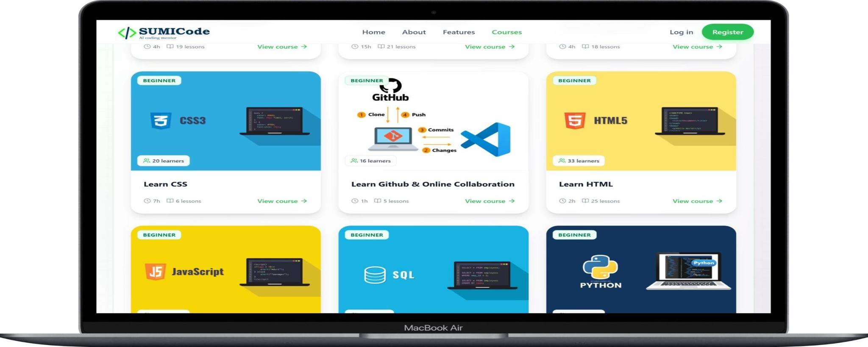The height and width of the screenshot is (347, 868).
Task: Click the HTML5 shield icon
Action: point(575,121)
